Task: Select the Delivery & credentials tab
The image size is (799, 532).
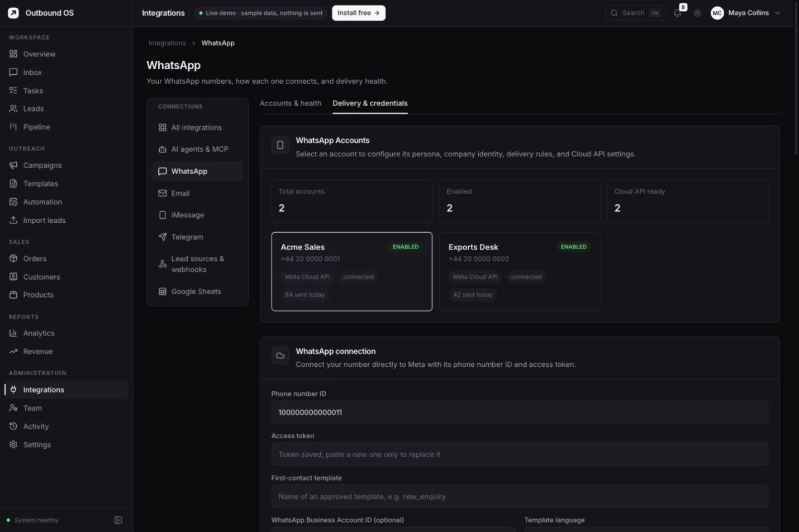Action: [x=370, y=103]
